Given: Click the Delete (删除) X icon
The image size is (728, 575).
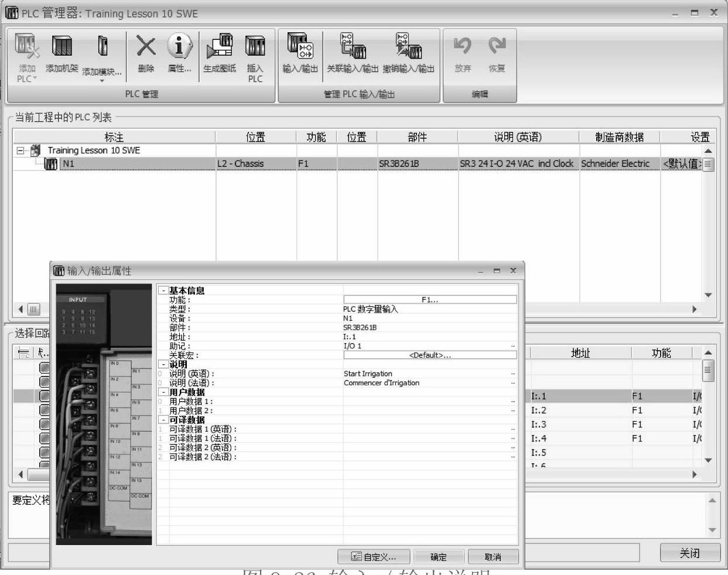Looking at the screenshot, I should tap(146, 46).
